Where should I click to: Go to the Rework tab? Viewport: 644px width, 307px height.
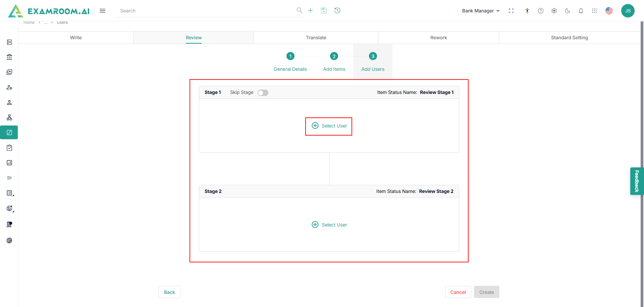(x=438, y=38)
